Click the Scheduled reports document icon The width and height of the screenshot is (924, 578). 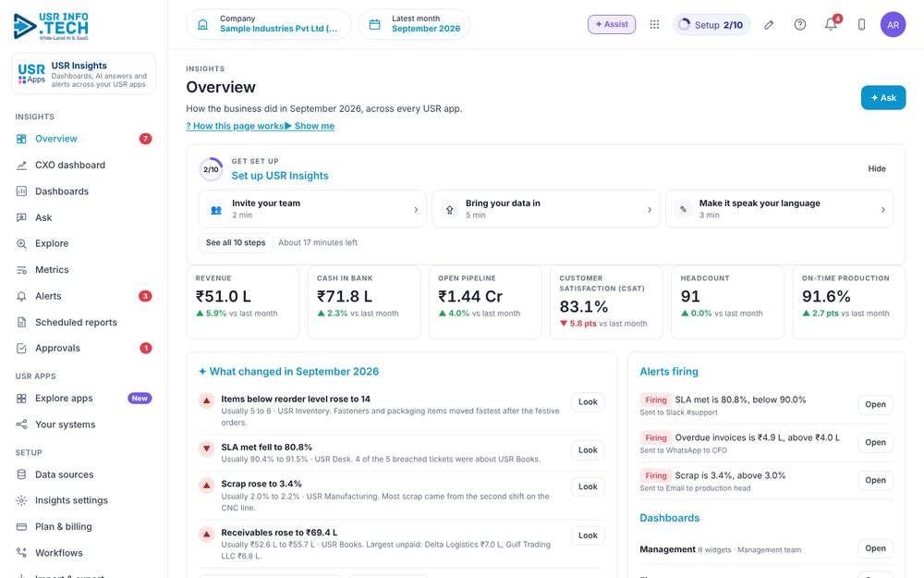point(22,322)
